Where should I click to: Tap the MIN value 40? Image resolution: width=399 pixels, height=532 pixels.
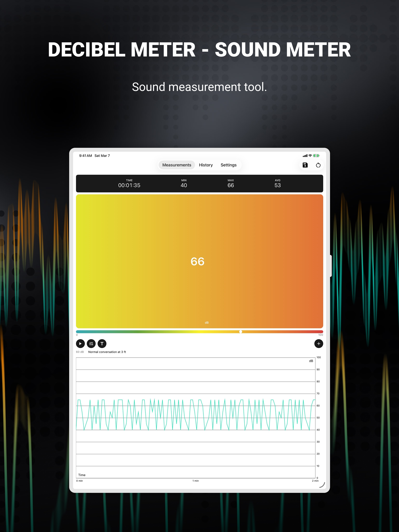pyautogui.click(x=184, y=185)
